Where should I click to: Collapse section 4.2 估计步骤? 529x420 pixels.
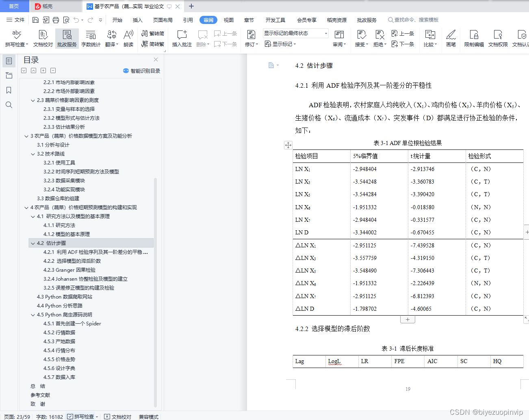(33, 243)
